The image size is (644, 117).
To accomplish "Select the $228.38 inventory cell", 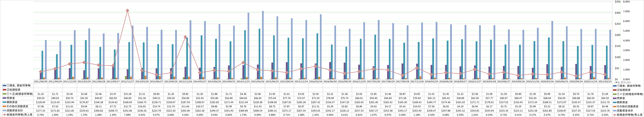I will pyautogui.click(x=258, y=102).
